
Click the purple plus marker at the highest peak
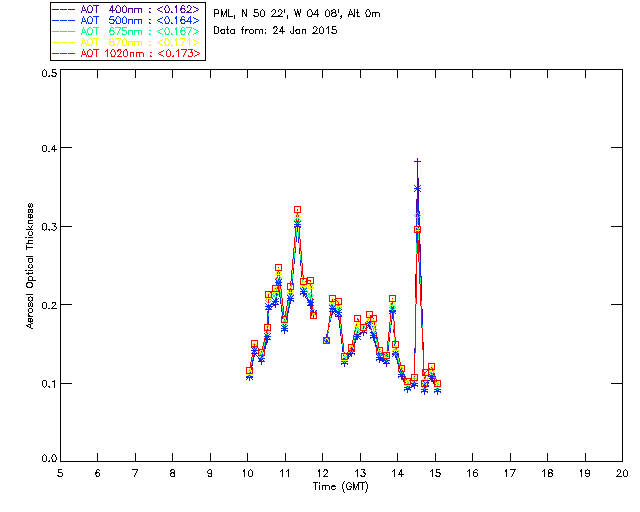coord(417,162)
